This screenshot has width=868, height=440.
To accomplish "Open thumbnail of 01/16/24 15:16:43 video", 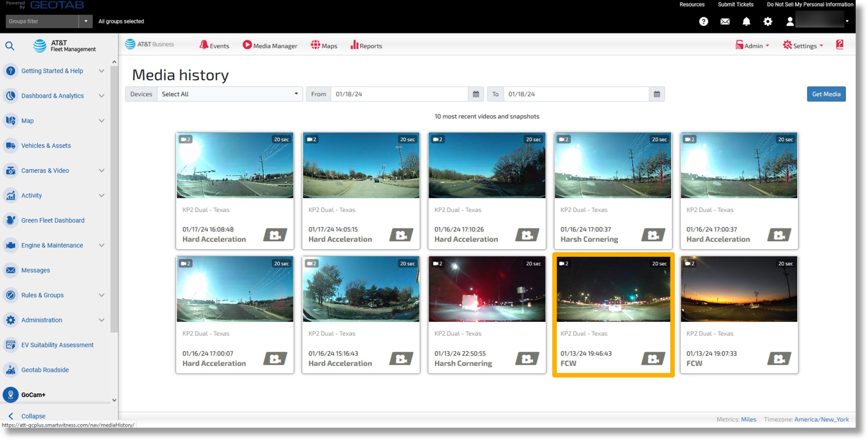I will coord(361,289).
